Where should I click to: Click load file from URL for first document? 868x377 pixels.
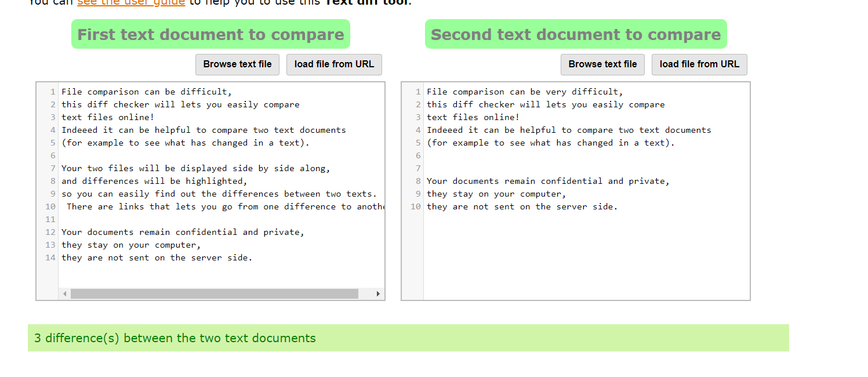[x=334, y=64]
